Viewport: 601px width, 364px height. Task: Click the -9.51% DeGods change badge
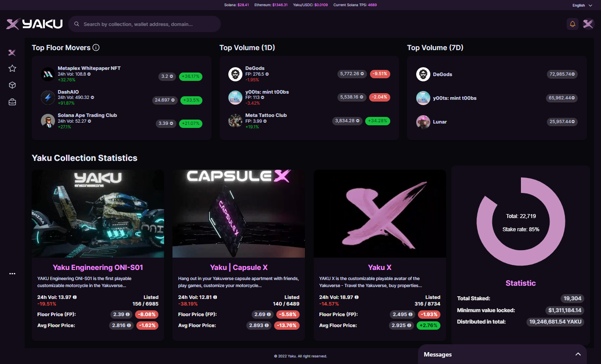pos(380,74)
